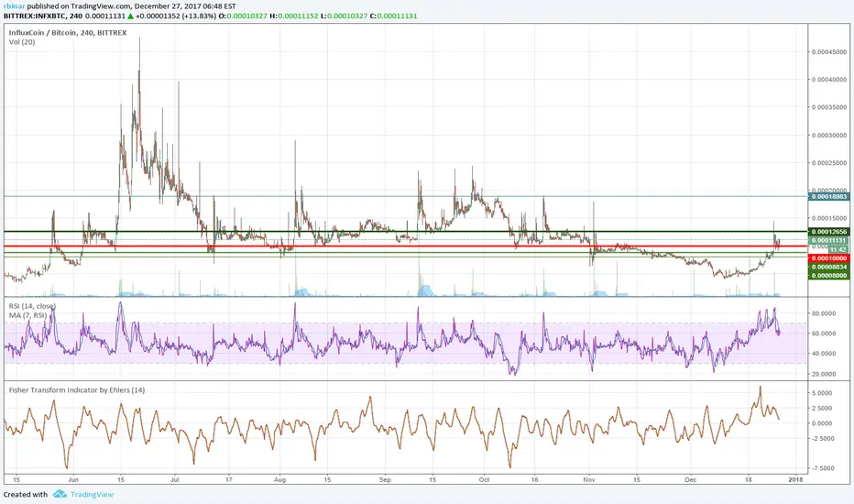The height and width of the screenshot is (504, 854).
Task: Click the 0.00015000 price axis tick
Action: coord(829,218)
